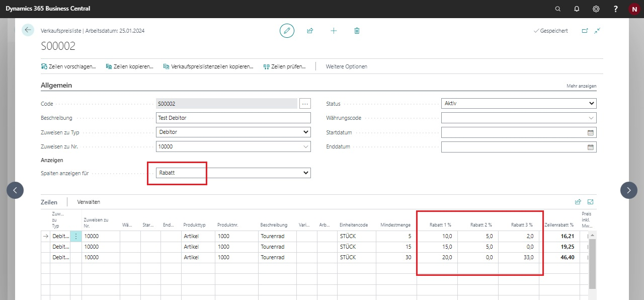Image resolution: width=644 pixels, height=300 pixels.
Task: Click 'Zeilen vorschlagen...' action
Action: 68,66
